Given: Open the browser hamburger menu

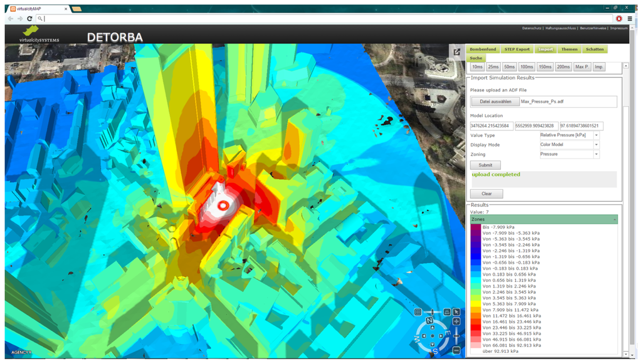Looking at the screenshot, I should tap(630, 19).
